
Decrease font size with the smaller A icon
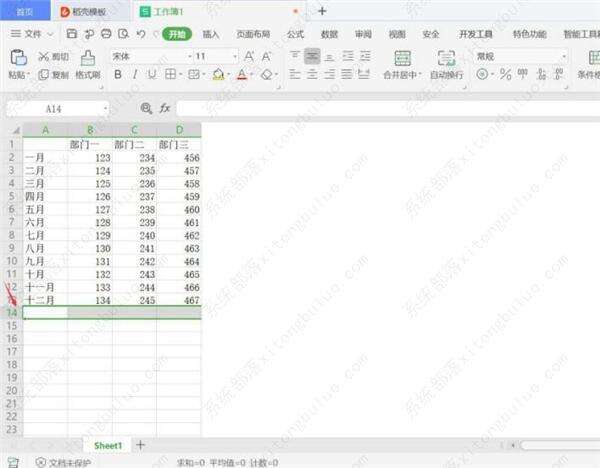[x=266, y=57]
